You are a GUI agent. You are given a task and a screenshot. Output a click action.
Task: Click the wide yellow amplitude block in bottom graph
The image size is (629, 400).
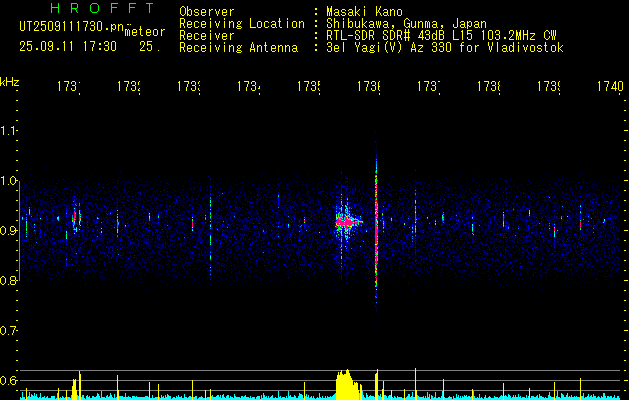pos(348,385)
